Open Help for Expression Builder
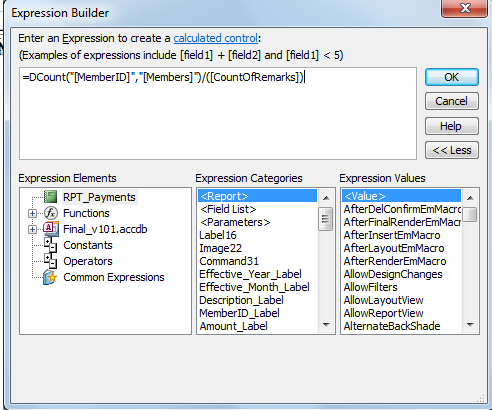 [452, 126]
